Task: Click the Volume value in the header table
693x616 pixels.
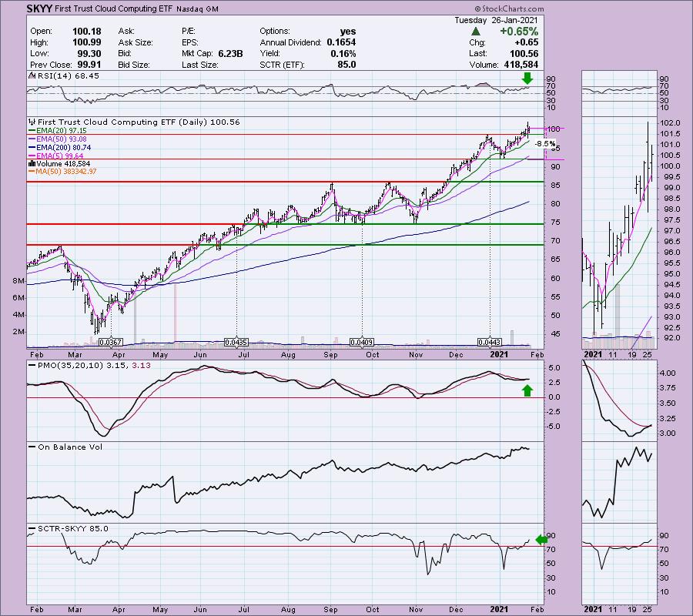Action: (x=521, y=65)
